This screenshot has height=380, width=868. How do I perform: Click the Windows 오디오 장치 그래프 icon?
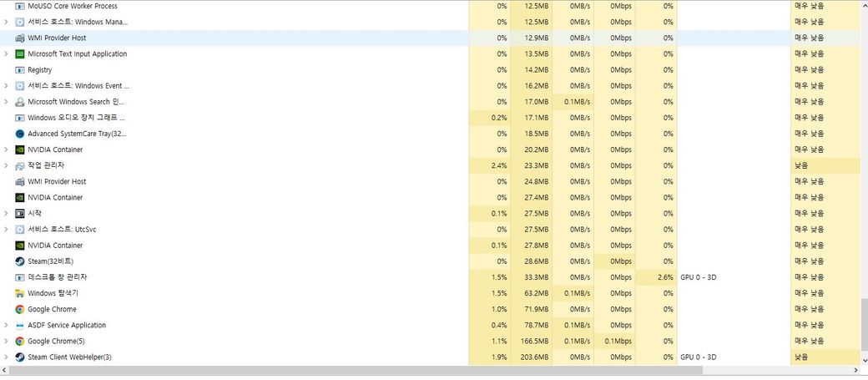[20, 118]
